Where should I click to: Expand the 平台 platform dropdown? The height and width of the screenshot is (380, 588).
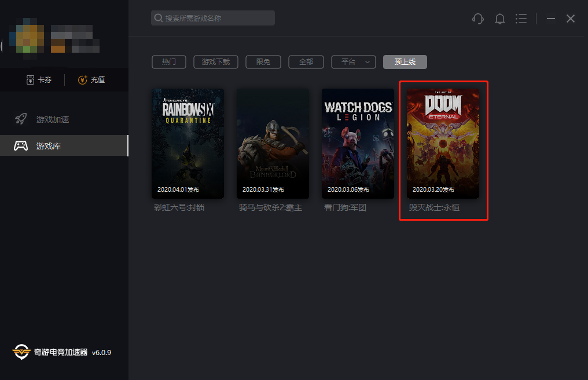tap(353, 62)
